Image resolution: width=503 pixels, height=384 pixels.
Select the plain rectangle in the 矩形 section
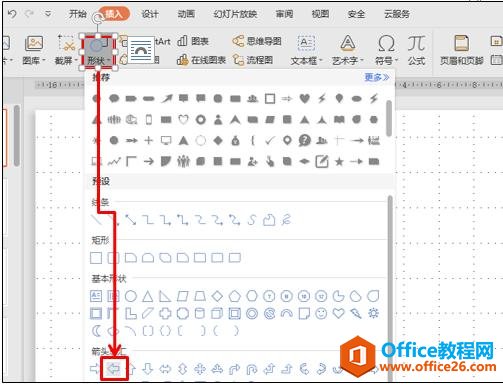tap(96, 258)
